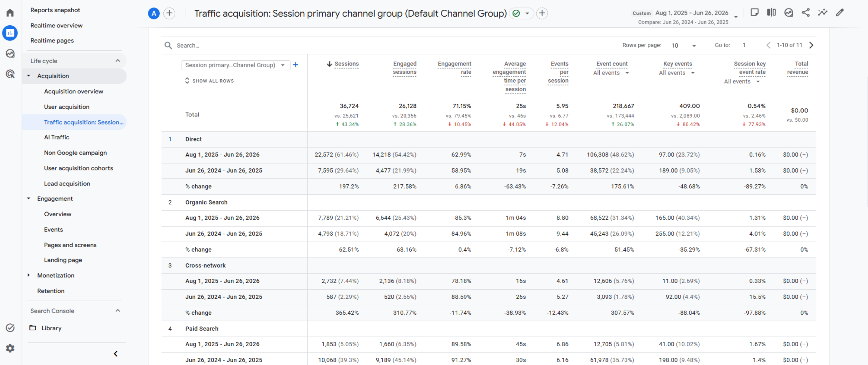Select the Reports icon in left rail

tap(10, 33)
